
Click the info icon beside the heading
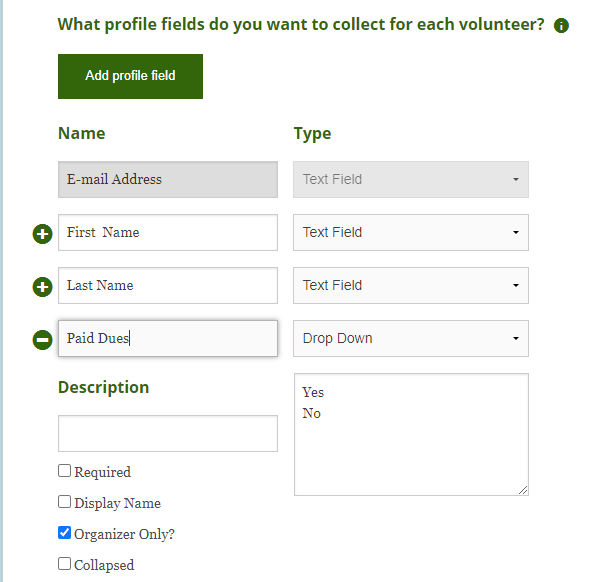[561, 26]
